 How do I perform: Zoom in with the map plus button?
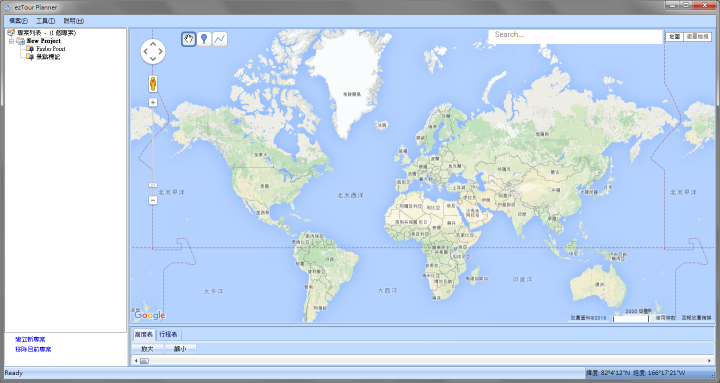coord(153,102)
